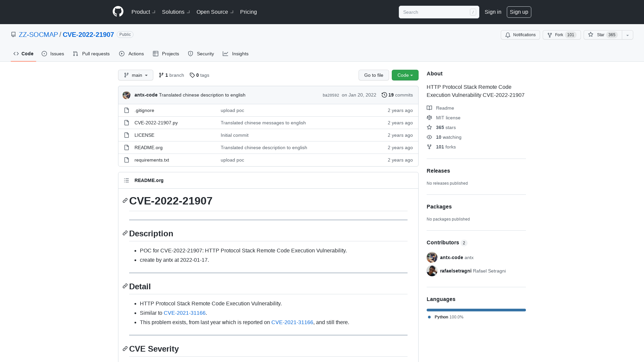Click the Python language bar
The image size is (644, 362).
coord(476,310)
